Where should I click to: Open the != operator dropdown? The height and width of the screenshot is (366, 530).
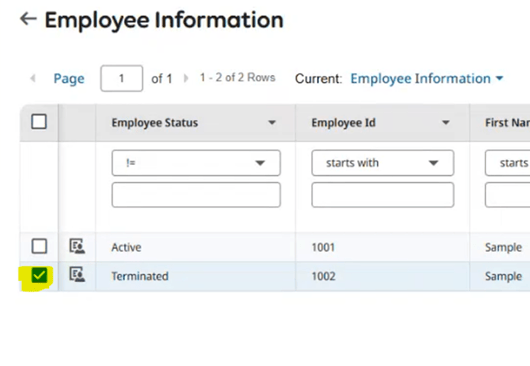tap(196, 163)
